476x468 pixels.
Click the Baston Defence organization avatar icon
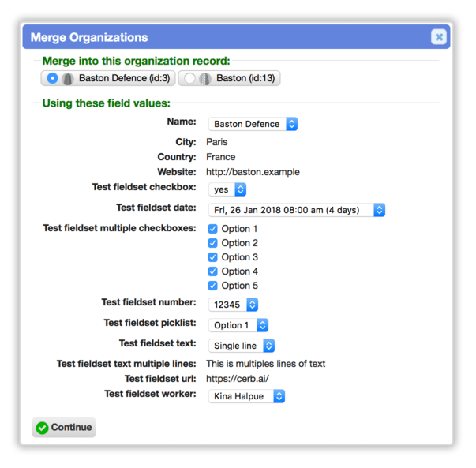(68, 79)
